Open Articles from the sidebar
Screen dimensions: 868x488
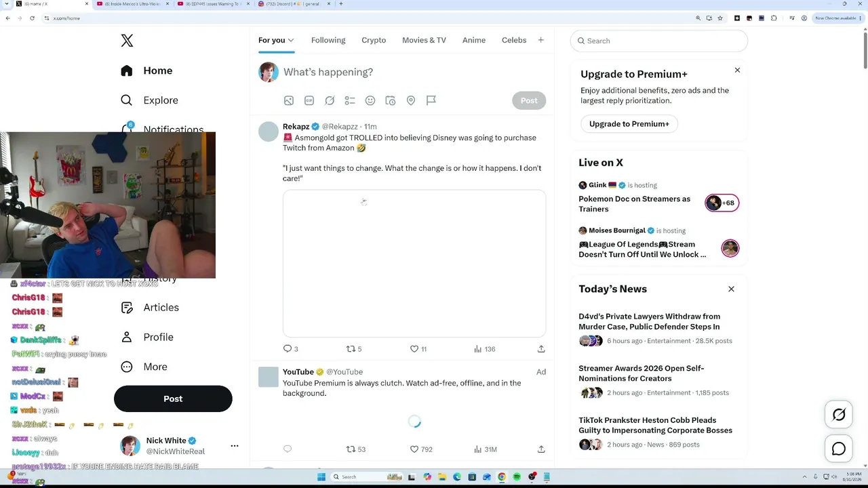tap(151, 308)
